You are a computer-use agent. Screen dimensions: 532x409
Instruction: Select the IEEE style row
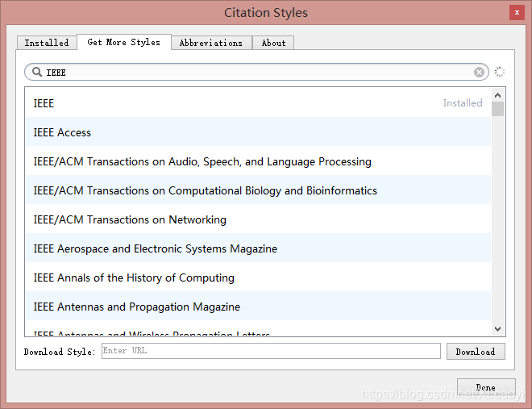[258, 102]
